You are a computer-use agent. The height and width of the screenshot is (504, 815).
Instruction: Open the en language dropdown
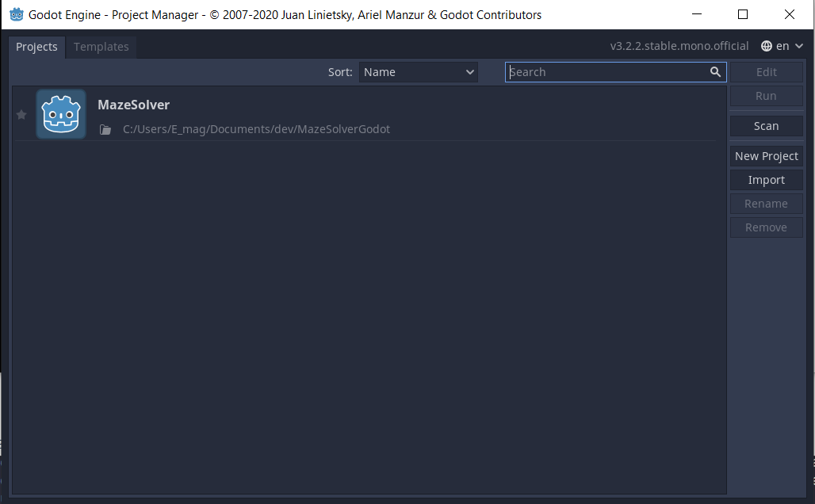(x=782, y=46)
